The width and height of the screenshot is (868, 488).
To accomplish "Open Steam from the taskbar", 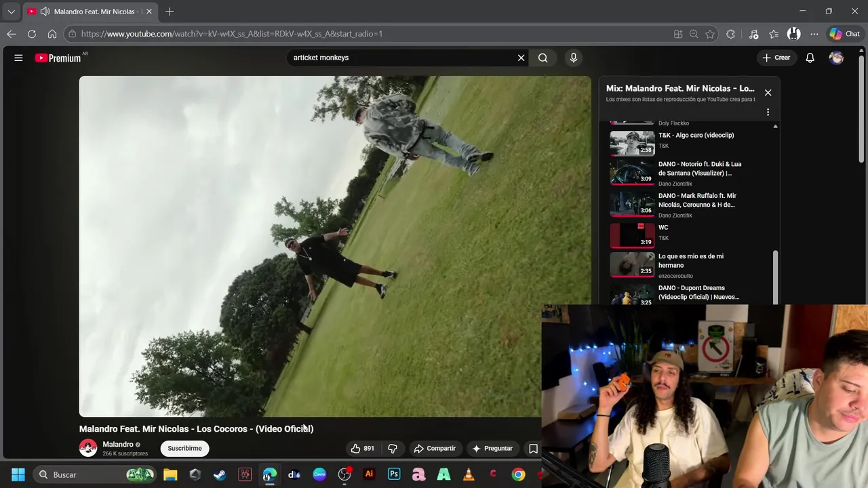I will click(x=220, y=474).
